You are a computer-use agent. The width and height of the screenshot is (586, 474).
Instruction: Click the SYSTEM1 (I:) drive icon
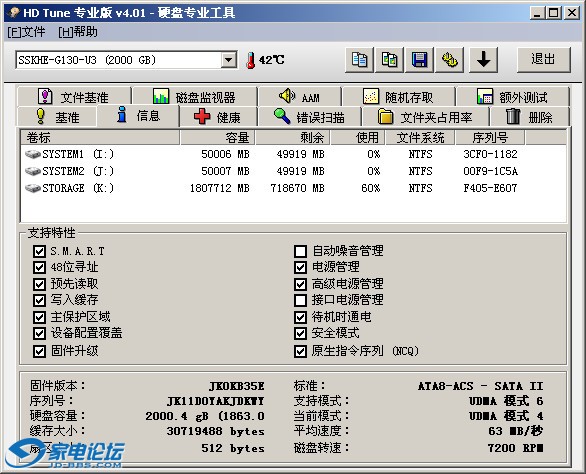click(x=33, y=154)
